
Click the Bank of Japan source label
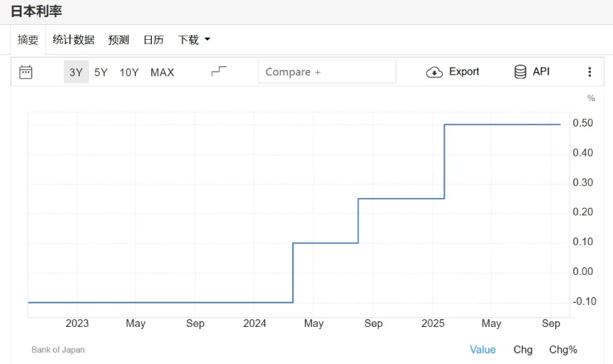pos(58,349)
